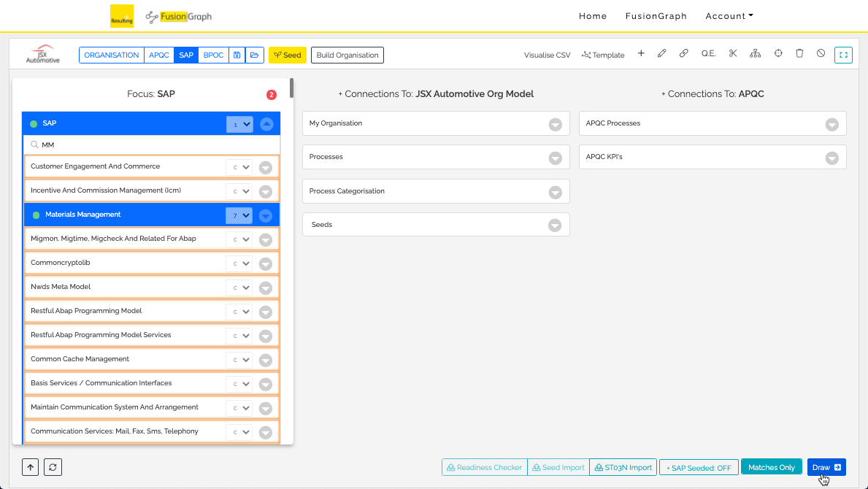Select the scissors cut tool
This screenshot has height=489, width=868.
733,54
